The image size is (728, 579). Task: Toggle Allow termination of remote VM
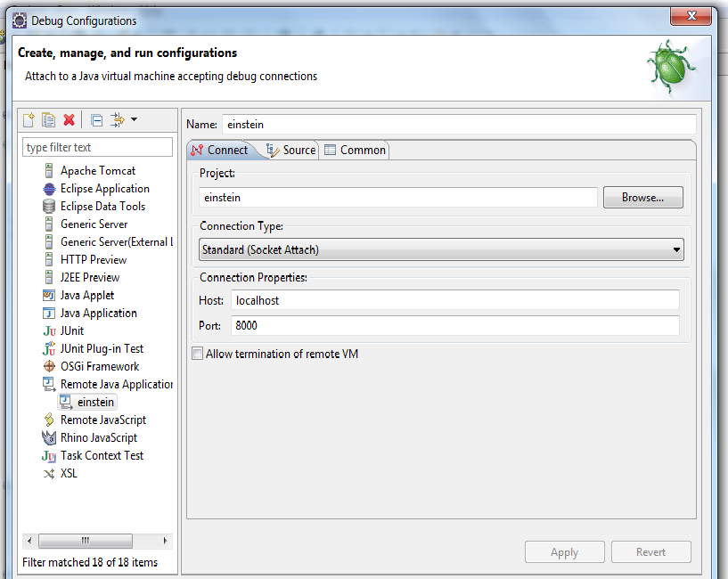(x=197, y=354)
